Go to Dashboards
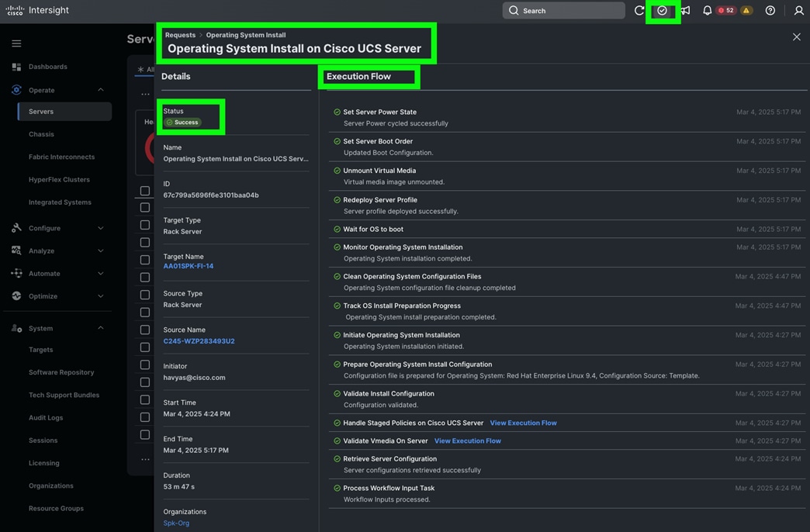810x532 pixels. tap(47, 67)
